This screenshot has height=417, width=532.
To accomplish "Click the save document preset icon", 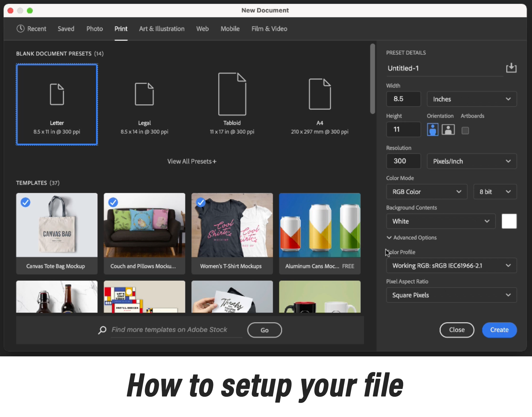I will 511,68.
